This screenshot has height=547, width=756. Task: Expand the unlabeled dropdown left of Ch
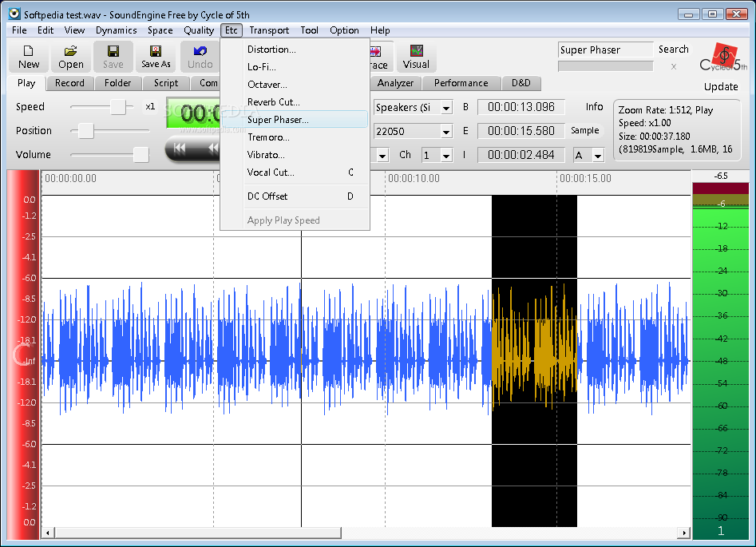pos(382,156)
